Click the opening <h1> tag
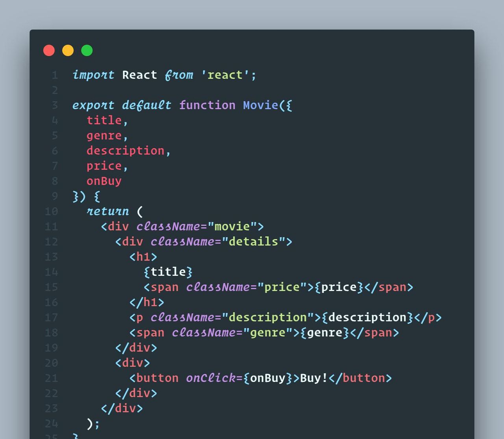The width and height of the screenshot is (504, 439). [143, 257]
